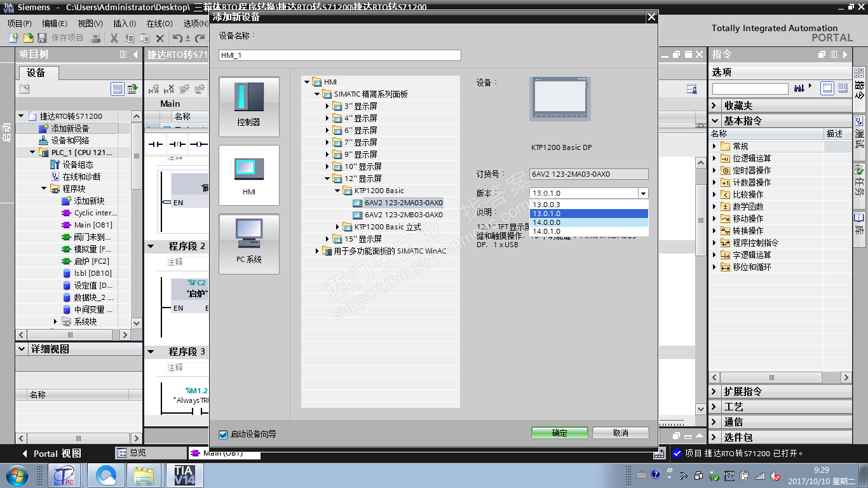This screenshot has width=868, height=488.
Task: Expand the 7'' 显示屏 folder
Action: pos(327,142)
